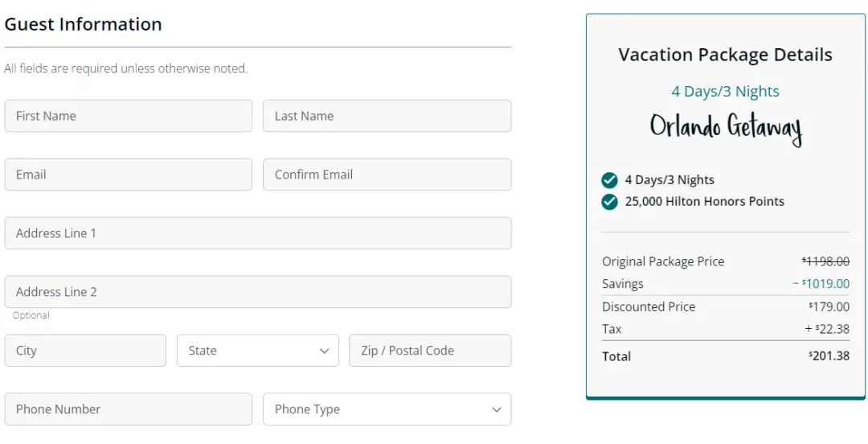Click the Confirm Email field
The width and height of the screenshot is (868, 444).
[x=387, y=175]
